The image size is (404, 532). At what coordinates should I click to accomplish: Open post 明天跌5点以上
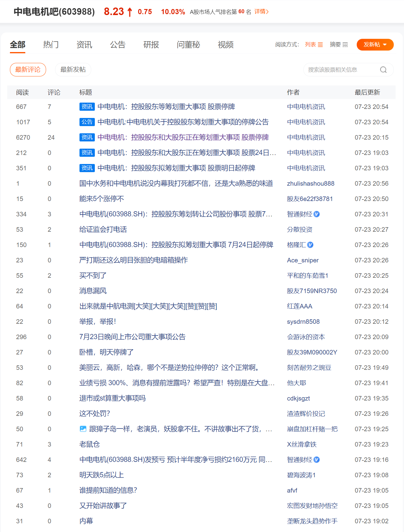tap(102, 475)
